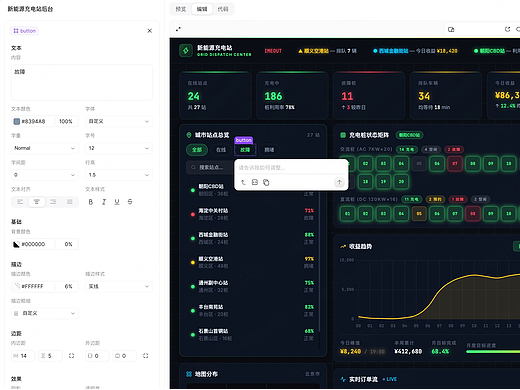Open the font family dropdown showing 自定义

click(119, 121)
